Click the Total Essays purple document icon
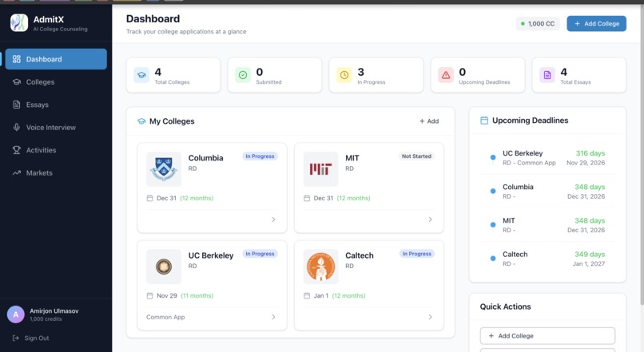Viewport: 644px width, 352px height. pyautogui.click(x=547, y=75)
